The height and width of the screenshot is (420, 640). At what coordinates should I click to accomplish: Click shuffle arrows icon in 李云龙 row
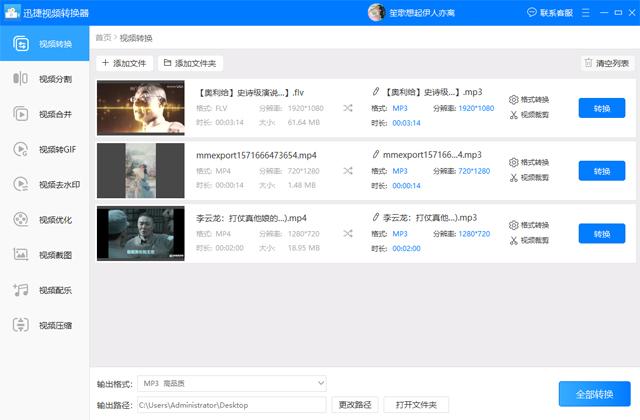click(348, 233)
